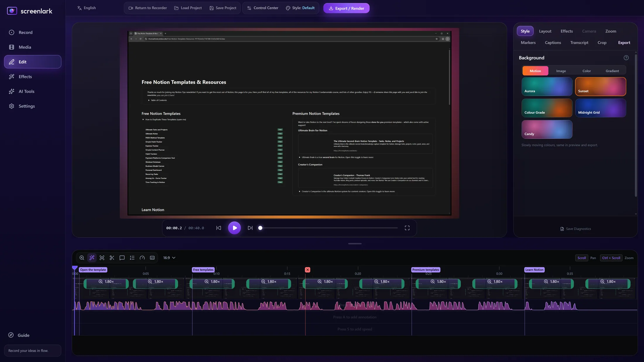
Task: Switch background type to Gradient
Action: (x=612, y=71)
